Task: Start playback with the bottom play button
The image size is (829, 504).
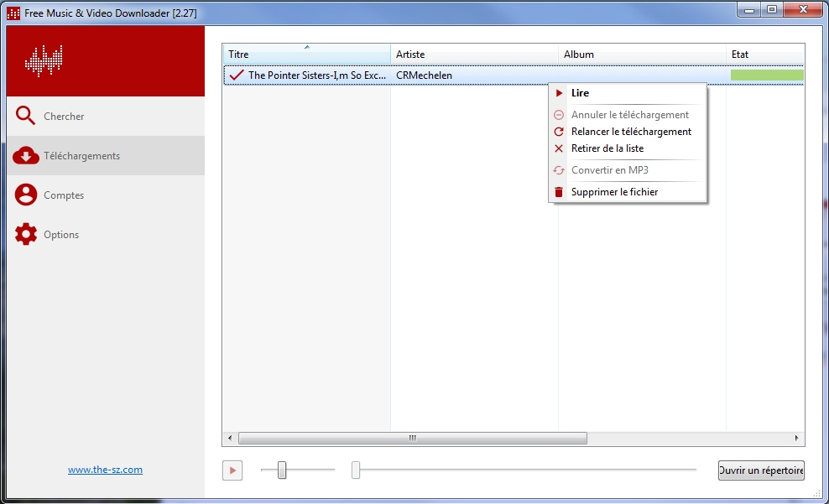Action: click(x=232, y=470)
